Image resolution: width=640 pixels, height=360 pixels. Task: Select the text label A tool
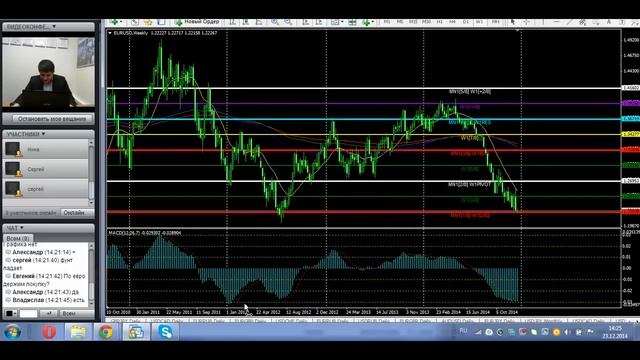(609, 22)
